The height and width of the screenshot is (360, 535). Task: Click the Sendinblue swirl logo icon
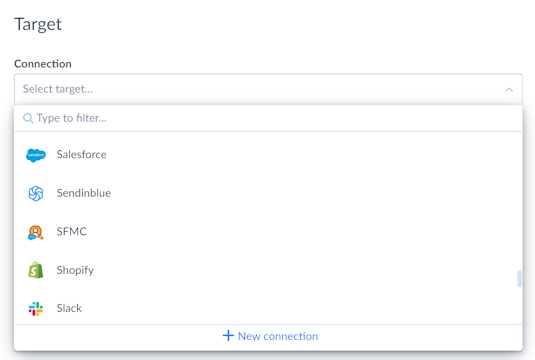(36, 193)
